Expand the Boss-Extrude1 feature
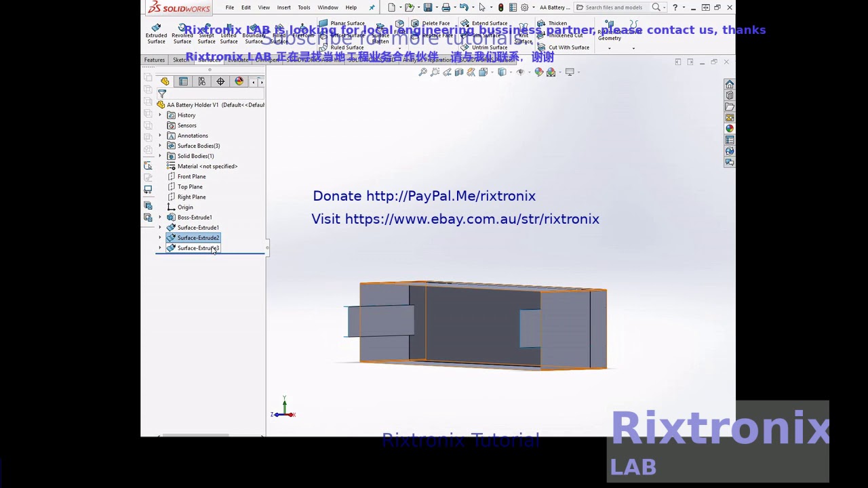868x488 pixels. (160, 218)
